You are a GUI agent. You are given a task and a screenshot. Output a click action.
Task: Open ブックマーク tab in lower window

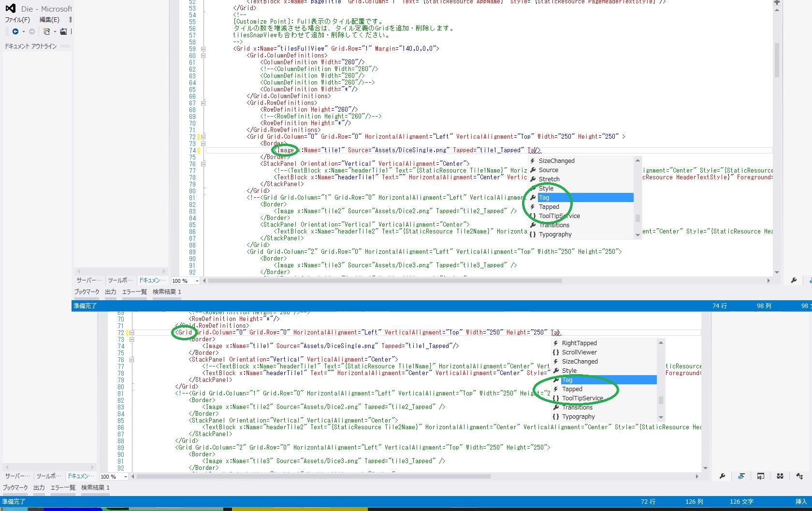click(15, 488)
